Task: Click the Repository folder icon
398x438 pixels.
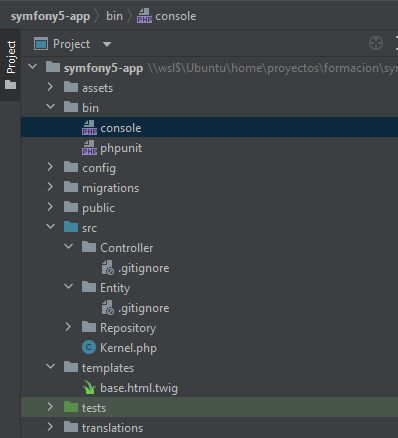Action: point(89,327)
